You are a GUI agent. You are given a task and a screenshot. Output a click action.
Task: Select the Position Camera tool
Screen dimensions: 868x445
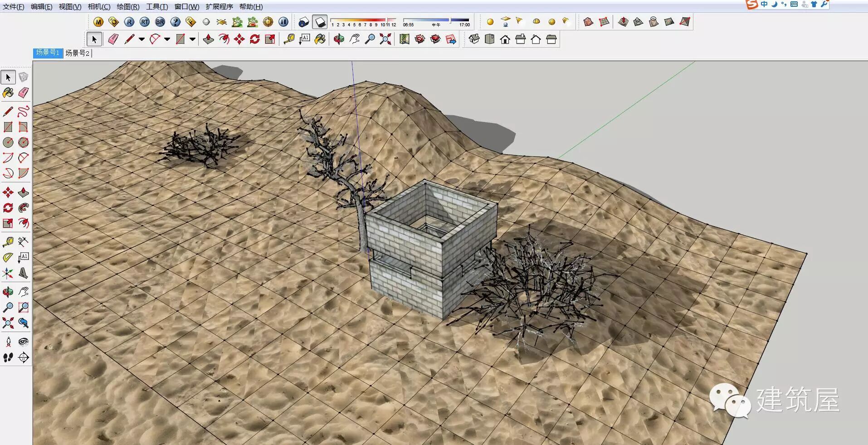tap(8, 342)
